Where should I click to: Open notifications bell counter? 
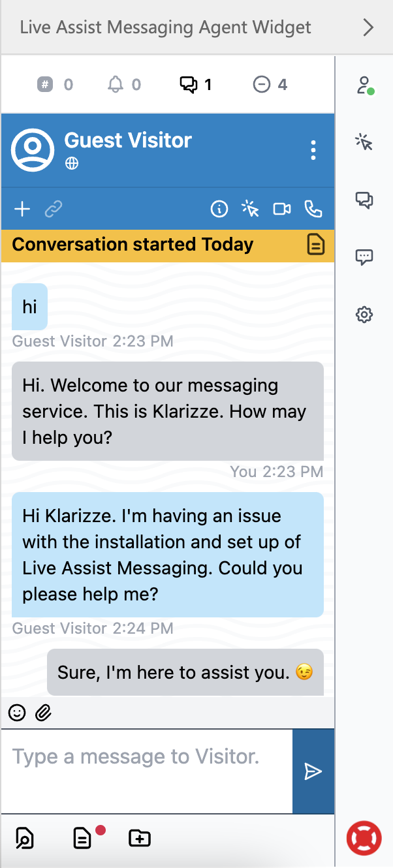[124, 84]
